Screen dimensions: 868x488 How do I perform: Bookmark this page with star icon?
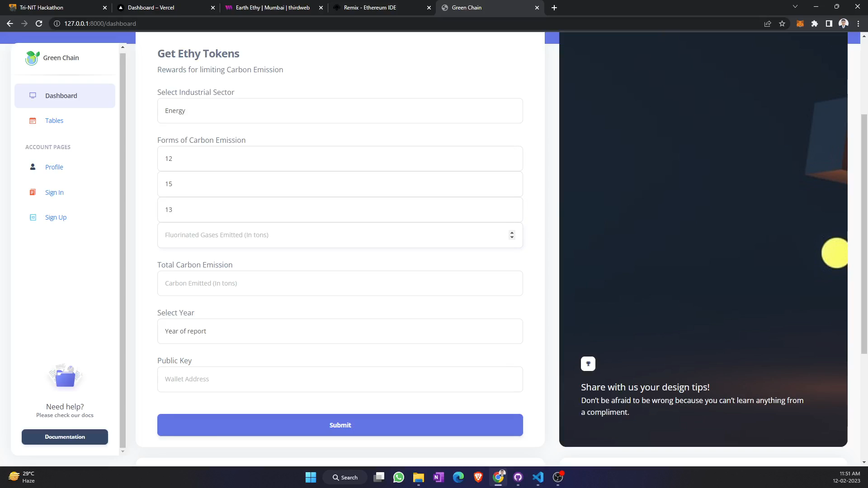[x=782, y=23]
